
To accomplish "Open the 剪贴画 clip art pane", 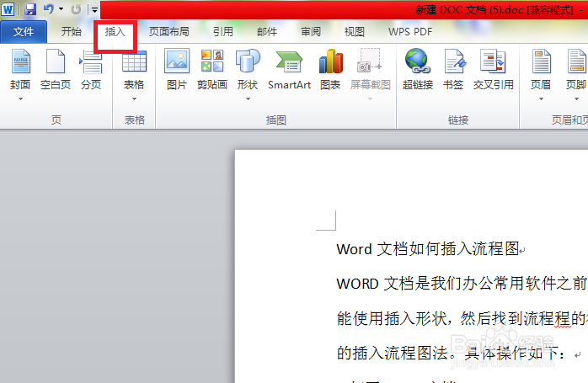I will coord(212,69).
